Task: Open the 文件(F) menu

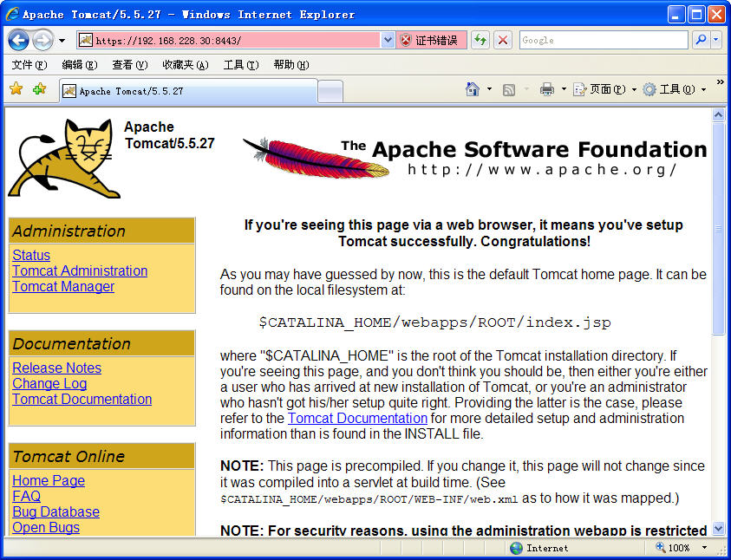Action: (29, 65)
